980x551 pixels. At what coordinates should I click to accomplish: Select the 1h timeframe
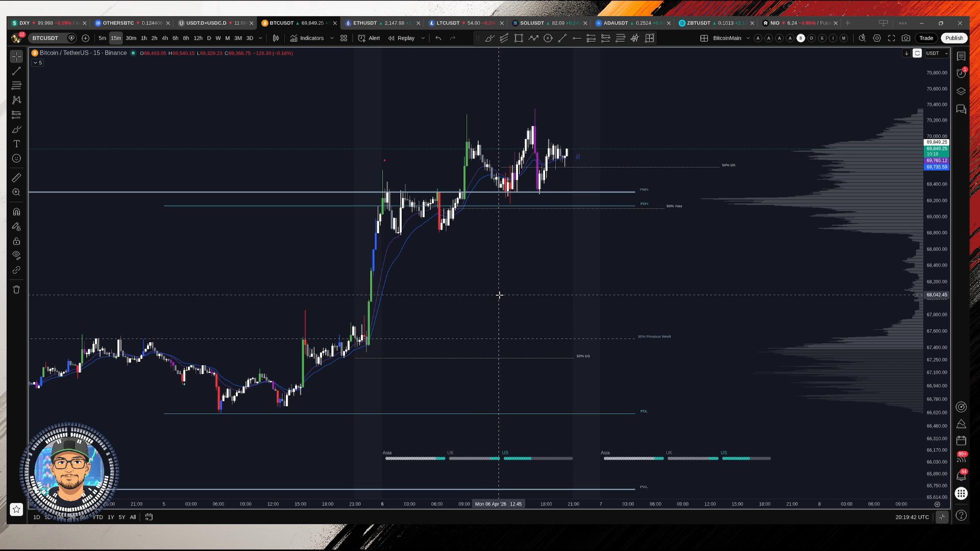click(x=143, y=38)
